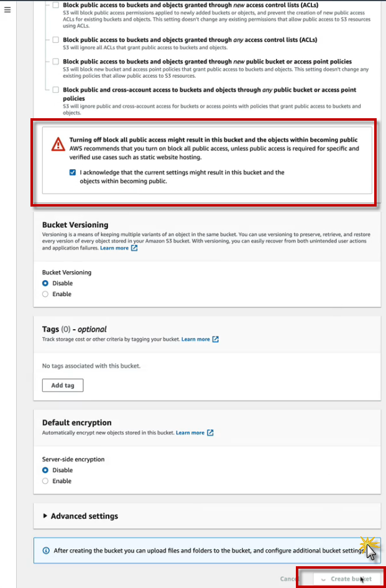
Task: Select Enable for Server-side encryption
Action: tap(45, 481)
